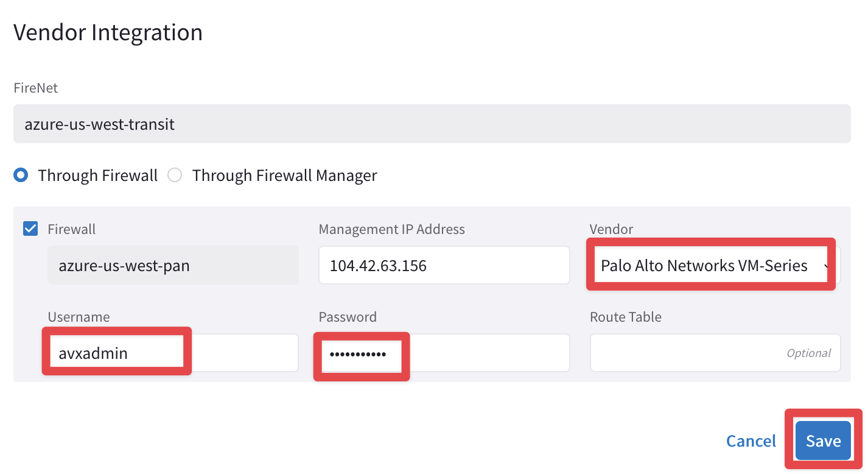Cancel the vendor integration dialog
Screen dimensions: 868x474
pos(751,441)
